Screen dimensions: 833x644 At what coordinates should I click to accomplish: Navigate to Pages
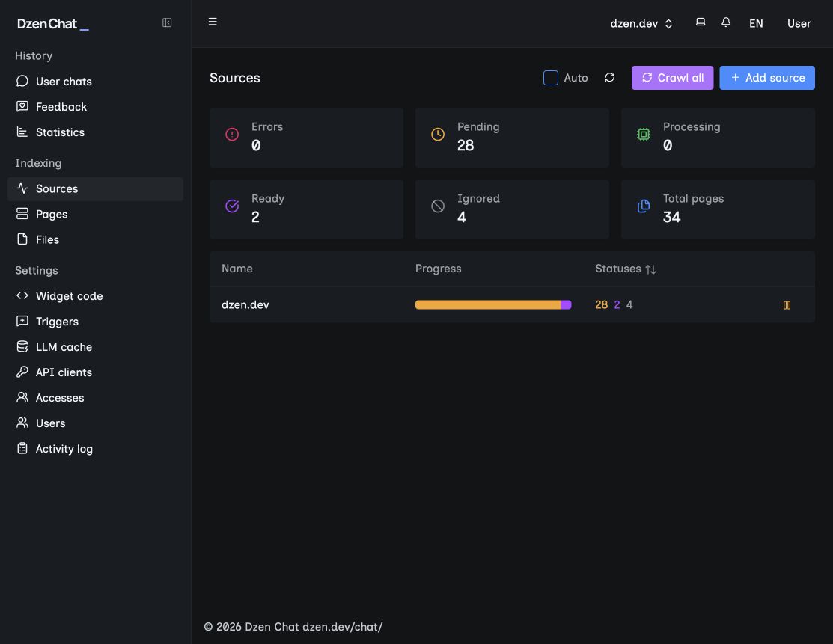96,214
